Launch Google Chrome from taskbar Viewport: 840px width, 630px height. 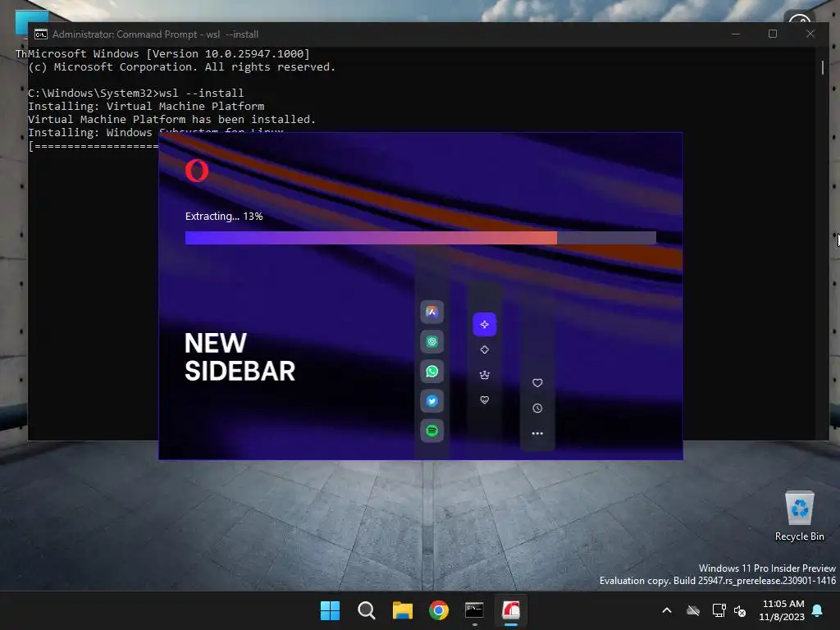439,610
